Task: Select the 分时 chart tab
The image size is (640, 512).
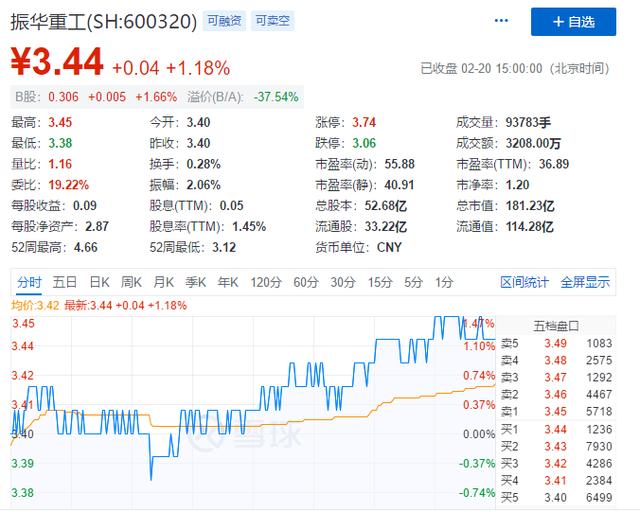Action: [x=29, y=282]
